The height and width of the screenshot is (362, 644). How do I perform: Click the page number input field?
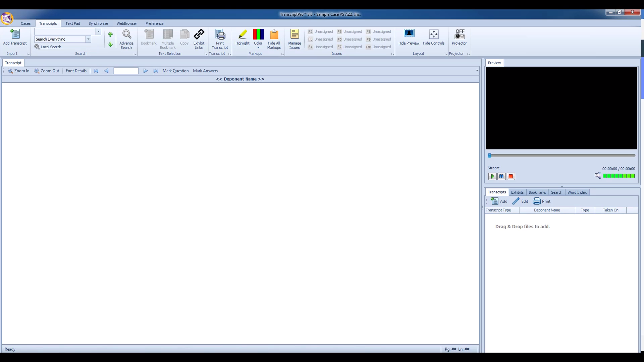click(x=126, y=71)
